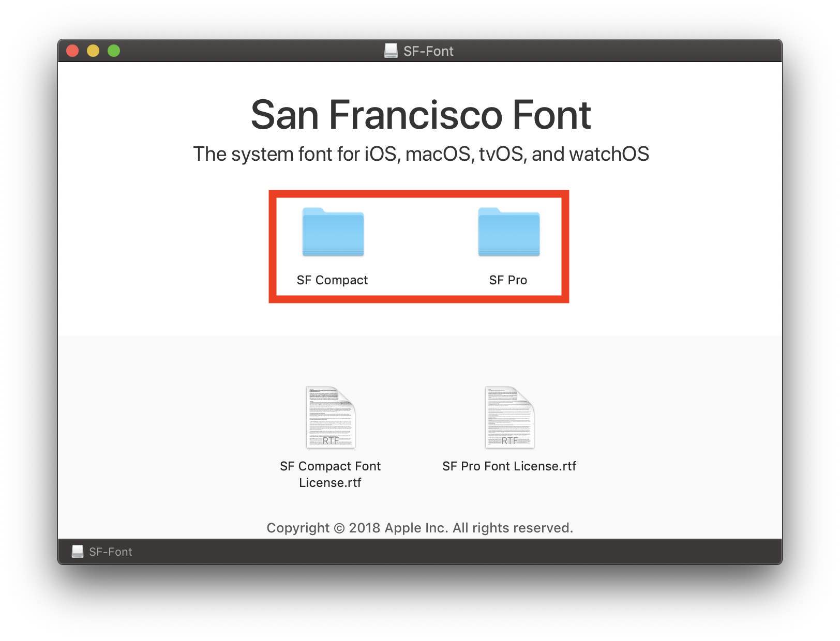
Task: Select SF Pro Font License RTF document icon
Action: [509, 417]
